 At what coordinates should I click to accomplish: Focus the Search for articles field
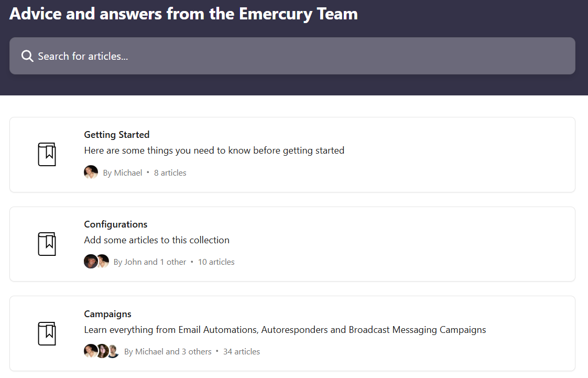[x=299, y=56]
